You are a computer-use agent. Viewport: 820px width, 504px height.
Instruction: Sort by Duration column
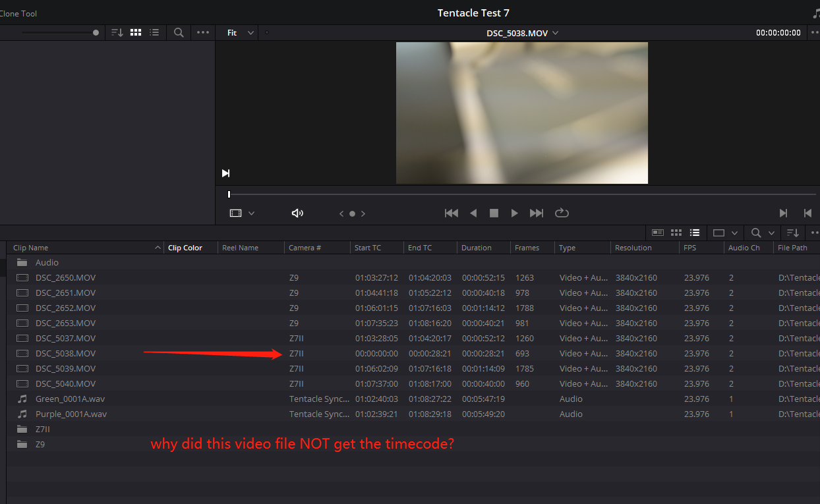477,248
